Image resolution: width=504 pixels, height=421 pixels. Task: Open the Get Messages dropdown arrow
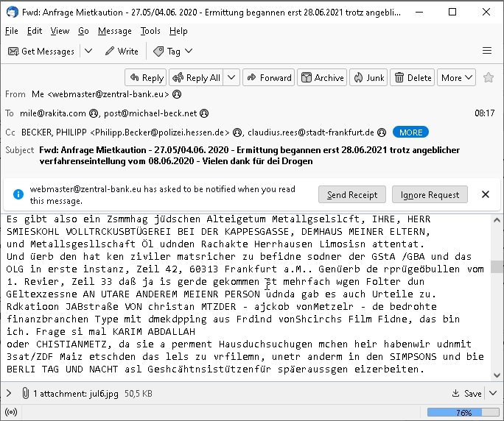(88, 52)
